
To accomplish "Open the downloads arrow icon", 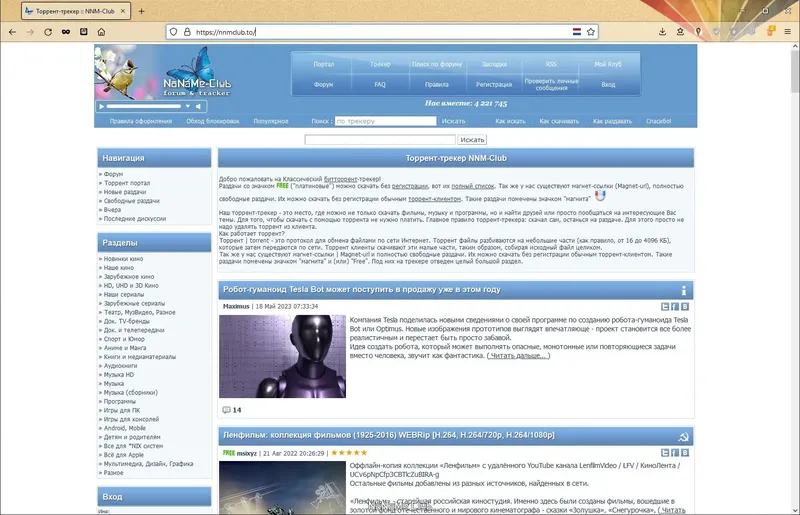I will (662, 32).
